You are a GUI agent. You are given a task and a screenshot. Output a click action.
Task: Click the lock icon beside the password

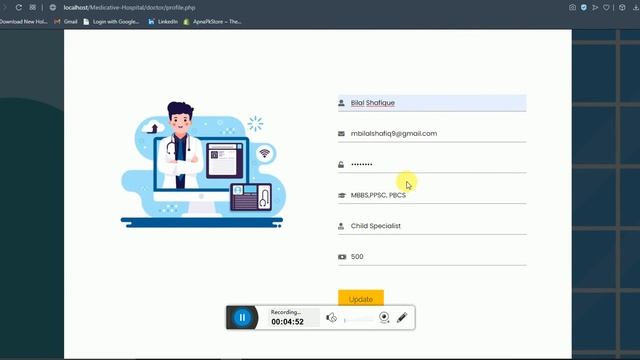(x=341, y=164)
